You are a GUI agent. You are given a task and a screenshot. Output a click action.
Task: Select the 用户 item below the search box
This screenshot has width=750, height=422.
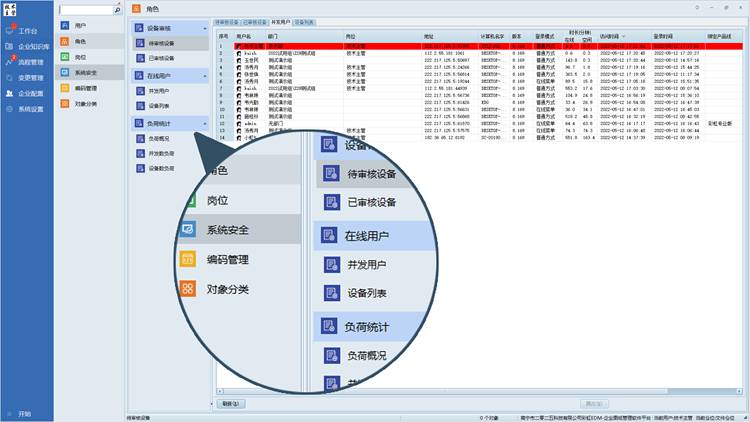coord(80,24)
